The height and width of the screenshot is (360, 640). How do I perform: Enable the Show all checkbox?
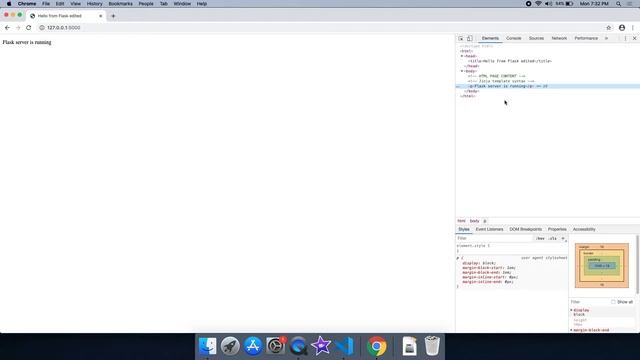coord(613,302)
